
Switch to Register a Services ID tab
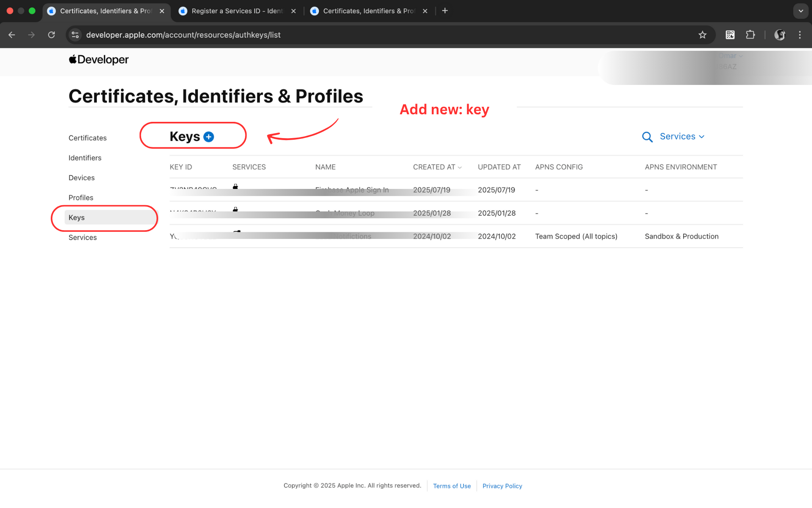point(237,11)
